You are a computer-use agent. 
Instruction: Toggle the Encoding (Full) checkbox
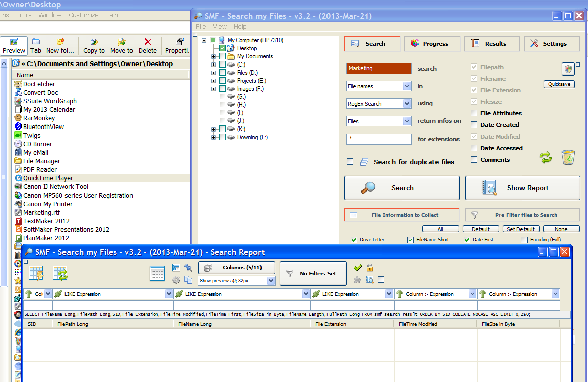point(524,240)
